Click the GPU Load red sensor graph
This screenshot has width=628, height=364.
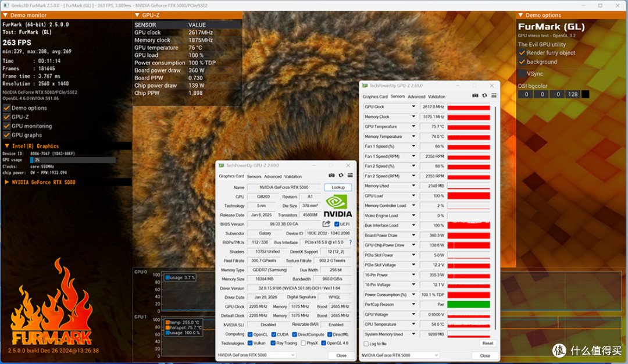tap(469, 196)
